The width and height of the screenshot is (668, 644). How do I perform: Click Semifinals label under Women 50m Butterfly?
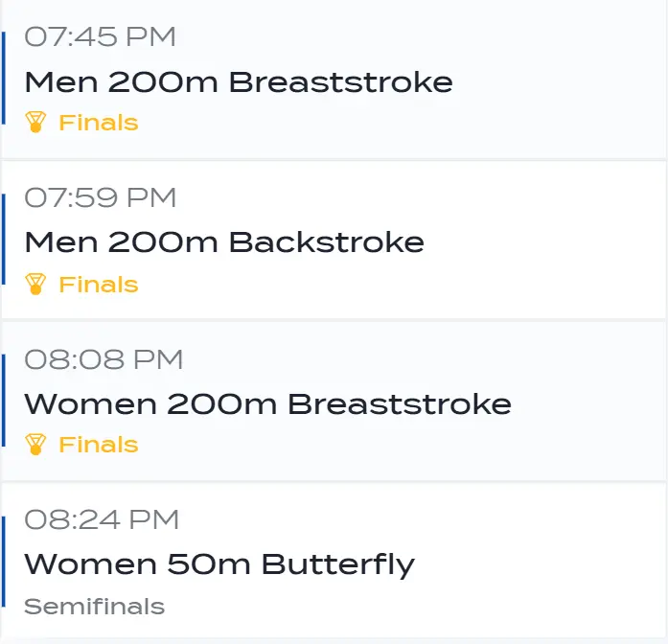[94, 607]
